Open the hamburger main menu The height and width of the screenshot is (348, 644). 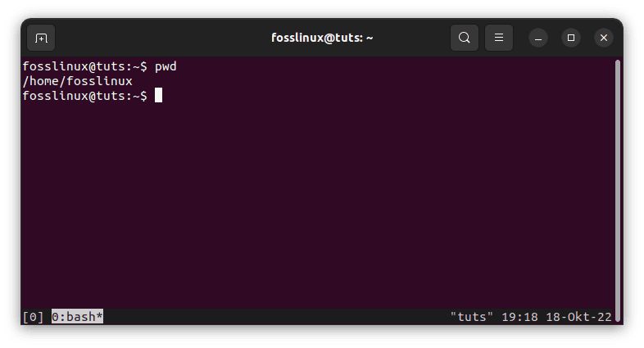[498, 38]
